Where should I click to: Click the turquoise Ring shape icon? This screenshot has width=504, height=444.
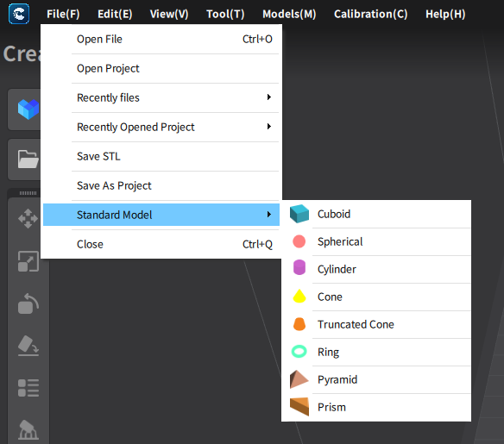click(299, 352)
